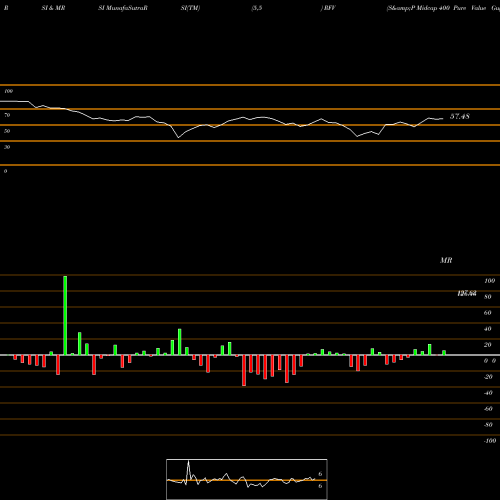Click the '50' label on RSI axis
The image size is (500, 500).
tap(7, 131)
